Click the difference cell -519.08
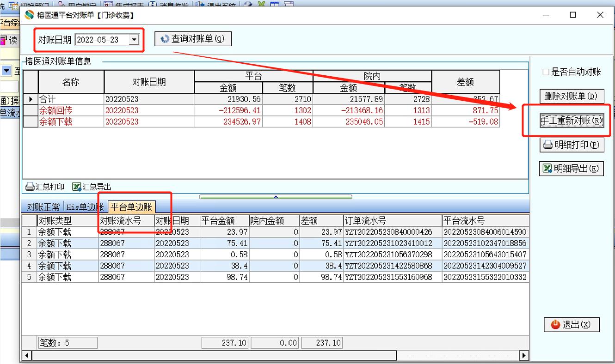Screen dimensions: 615x364 [466, 121]
